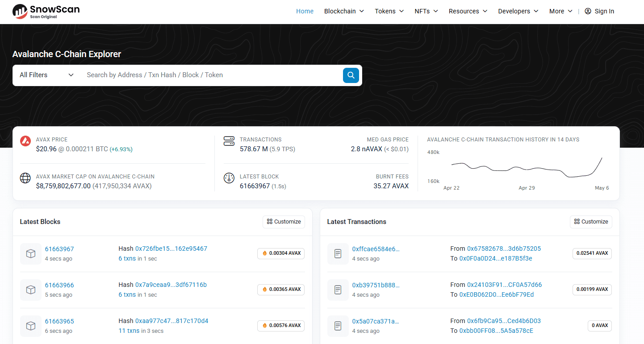Customize the Latest Blocks panel
Image resolution: width=644 pixels, height=344 pixels.
point(284,222)
